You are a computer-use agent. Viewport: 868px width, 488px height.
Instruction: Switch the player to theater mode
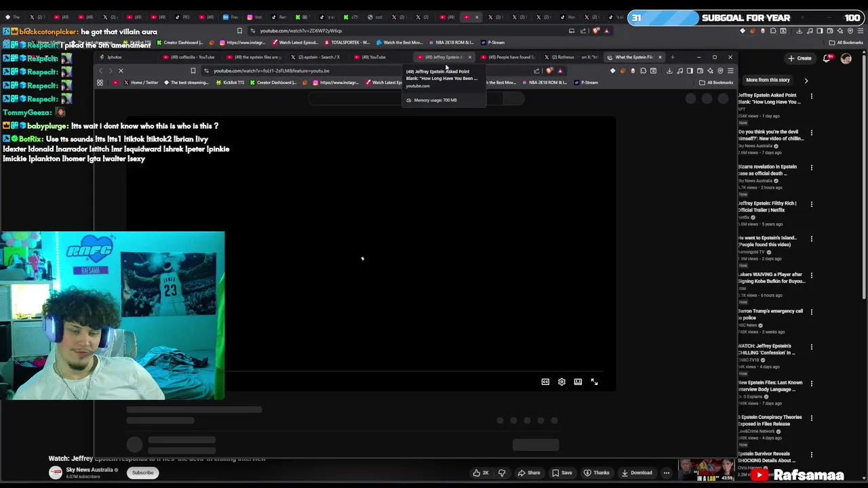[578, 382]
